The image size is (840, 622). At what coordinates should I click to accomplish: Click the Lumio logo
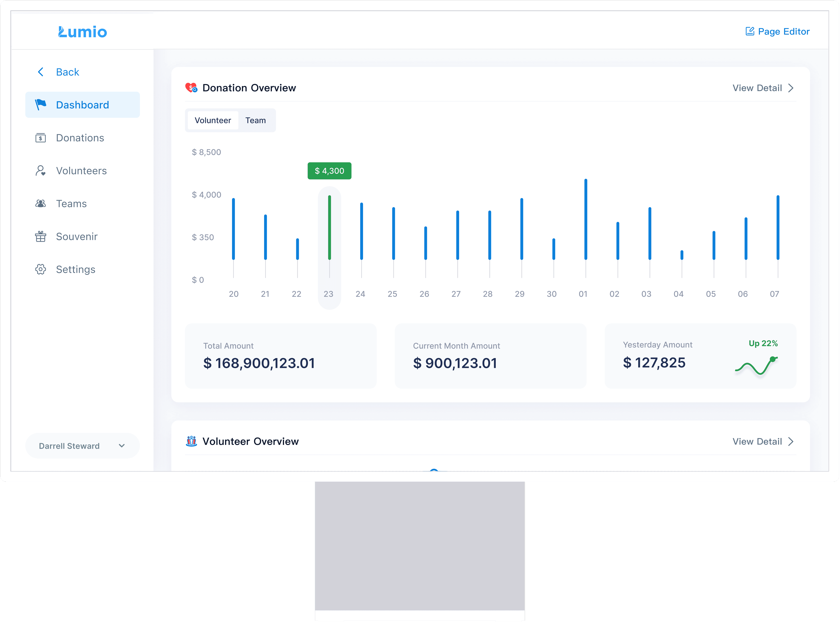point(82,32)
